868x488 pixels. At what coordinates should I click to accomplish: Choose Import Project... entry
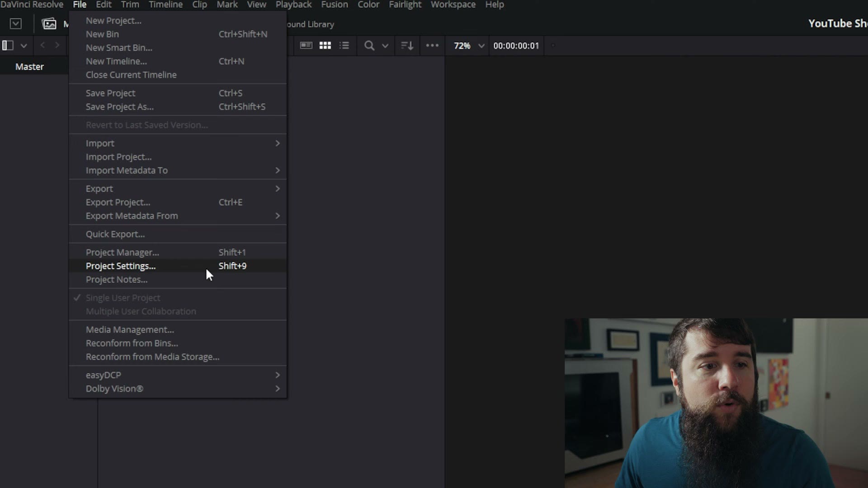[x=178, y=157]
